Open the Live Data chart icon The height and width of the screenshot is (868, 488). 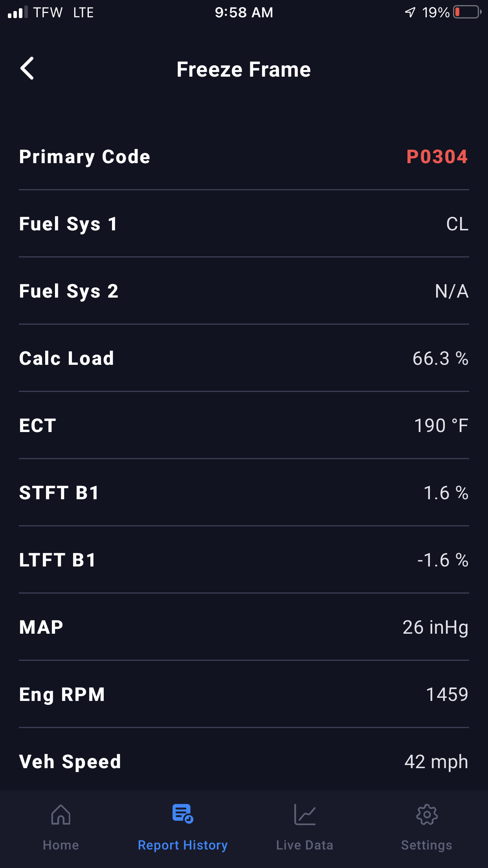pyautogui.click(x=305, y=814)
